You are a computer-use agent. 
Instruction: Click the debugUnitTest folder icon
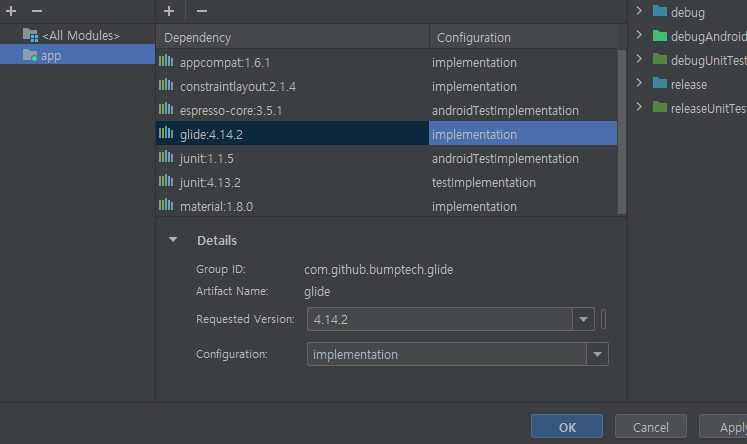tap(660, 59)
